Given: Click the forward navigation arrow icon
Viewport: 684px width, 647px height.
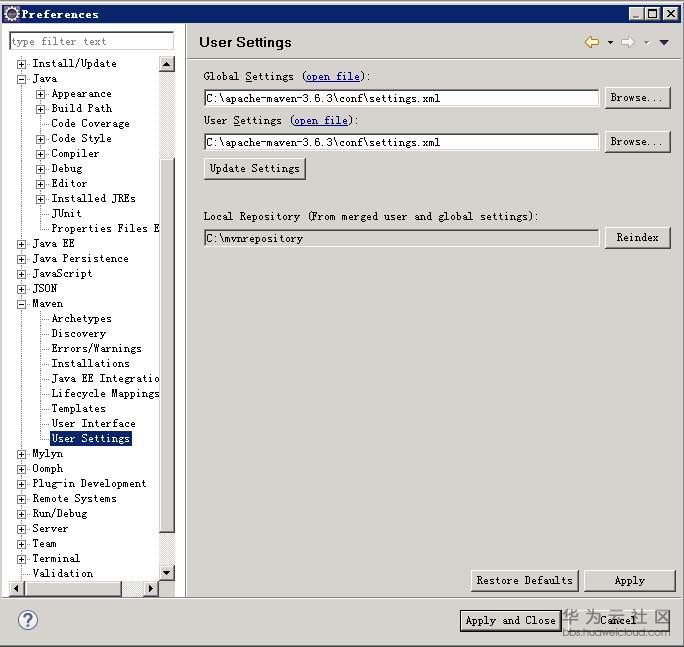Looking at the screenshot, I should pyautogui.click(x=628, y=42).
